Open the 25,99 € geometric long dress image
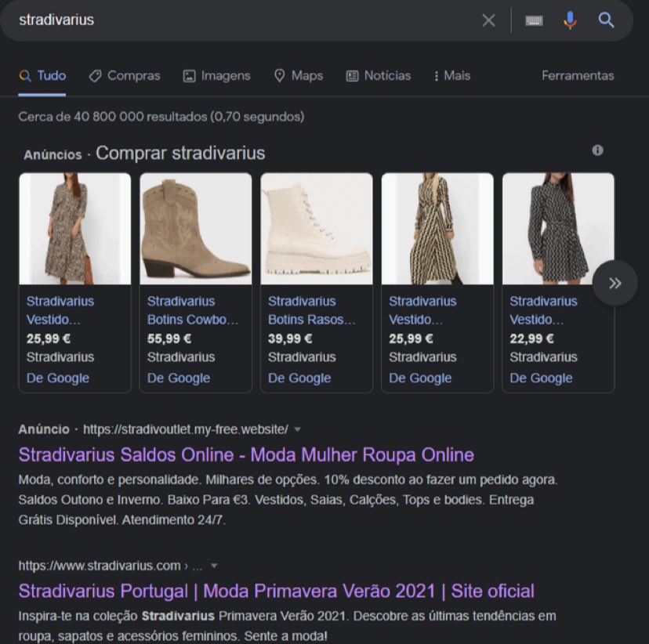 click(x=437, y=229)
